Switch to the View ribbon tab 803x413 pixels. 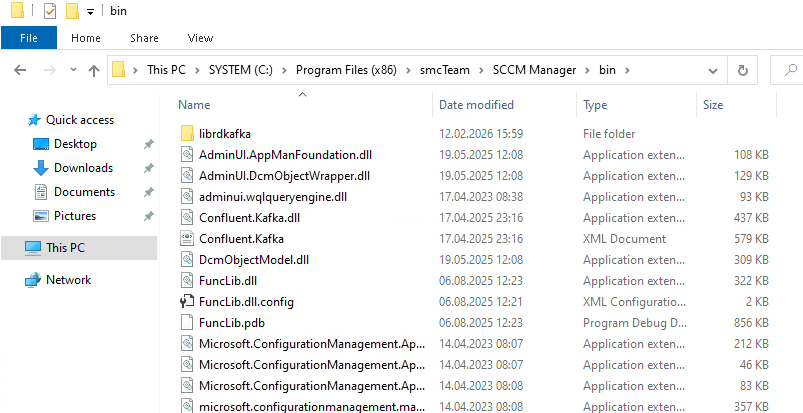coord(200,38)
